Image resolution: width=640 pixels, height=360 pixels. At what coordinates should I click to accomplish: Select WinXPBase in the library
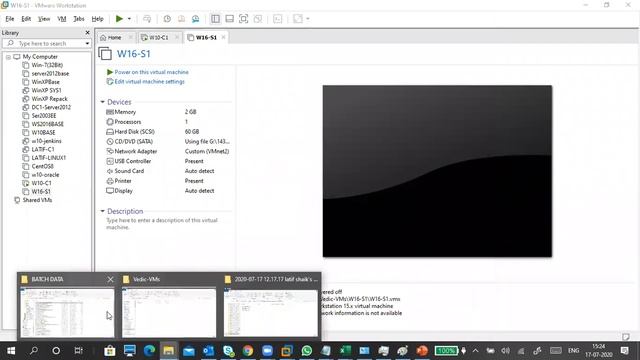point(41,82)
